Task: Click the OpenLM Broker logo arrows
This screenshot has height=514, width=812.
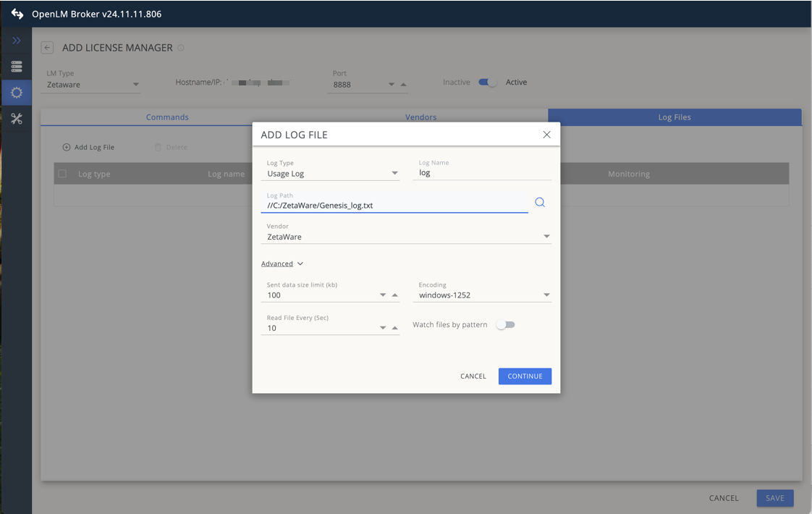Action: tap(16, 13)
